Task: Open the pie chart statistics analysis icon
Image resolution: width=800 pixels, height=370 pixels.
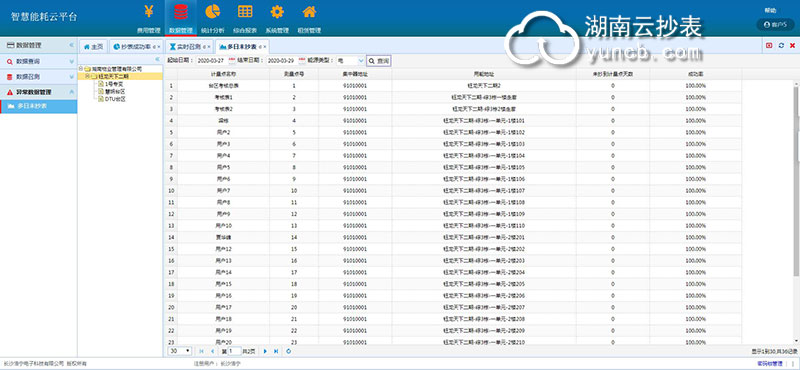Action: pos(212,11)
